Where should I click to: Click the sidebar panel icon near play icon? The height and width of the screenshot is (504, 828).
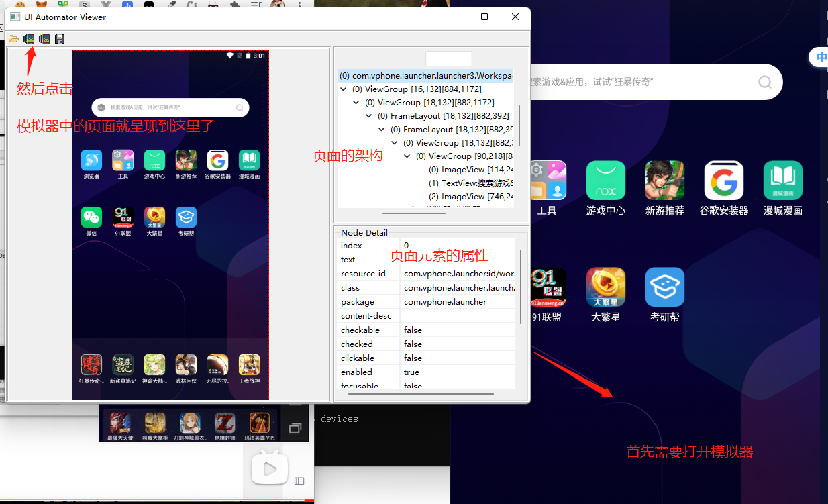[x=299, y=481]
